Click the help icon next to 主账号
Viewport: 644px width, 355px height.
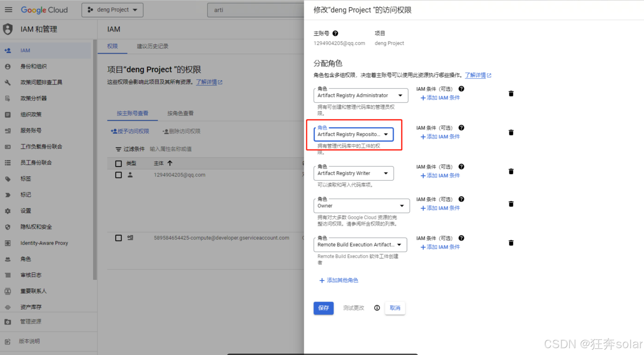coord(335,33)
